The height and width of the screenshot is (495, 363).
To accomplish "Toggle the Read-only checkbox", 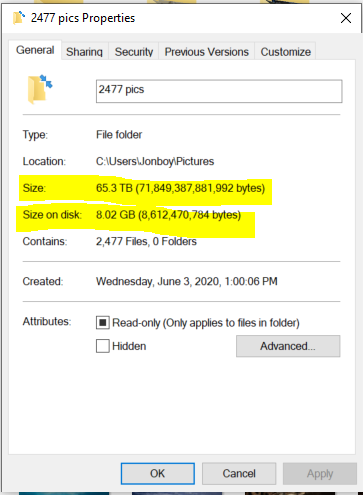I will pos(103,323).
